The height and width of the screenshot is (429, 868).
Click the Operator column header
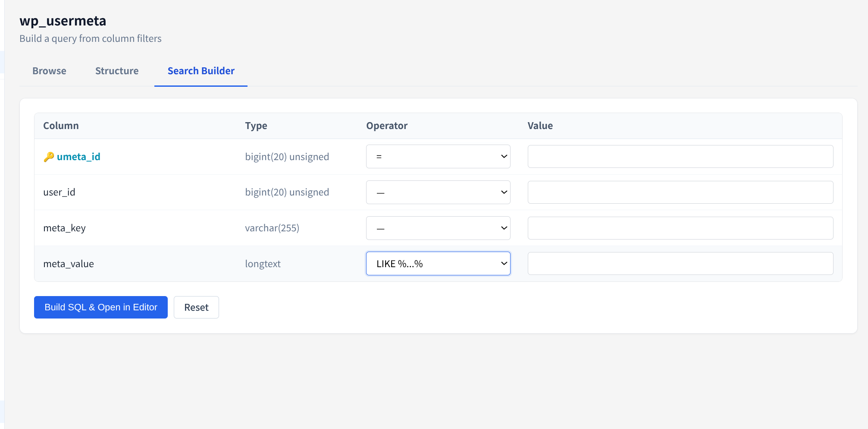coord(386,126)
